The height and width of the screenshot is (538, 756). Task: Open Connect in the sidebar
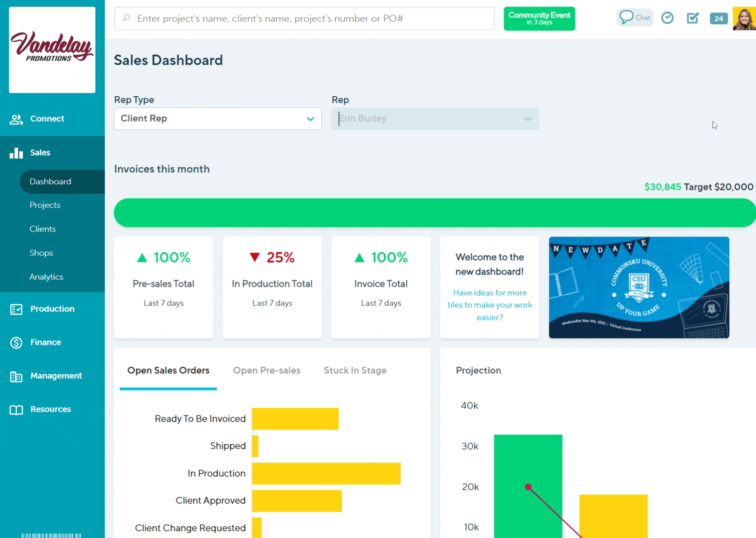click(x=47, y=119)
